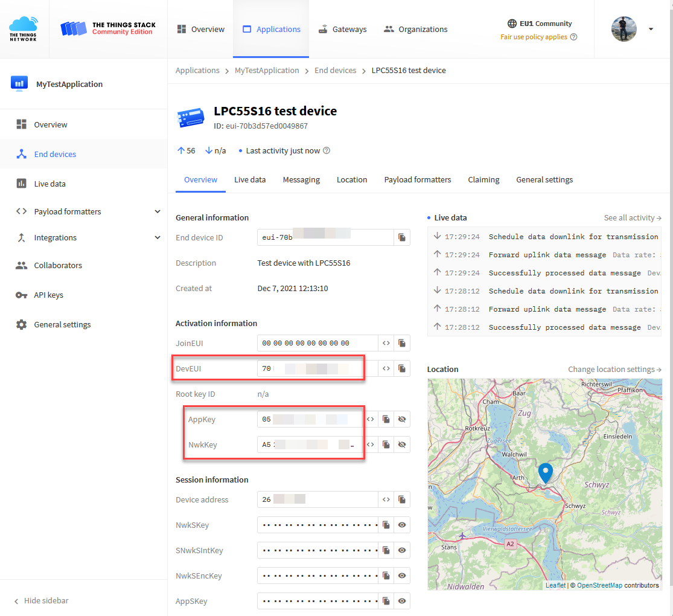Copy the JoinEUI value

(402, 344)
